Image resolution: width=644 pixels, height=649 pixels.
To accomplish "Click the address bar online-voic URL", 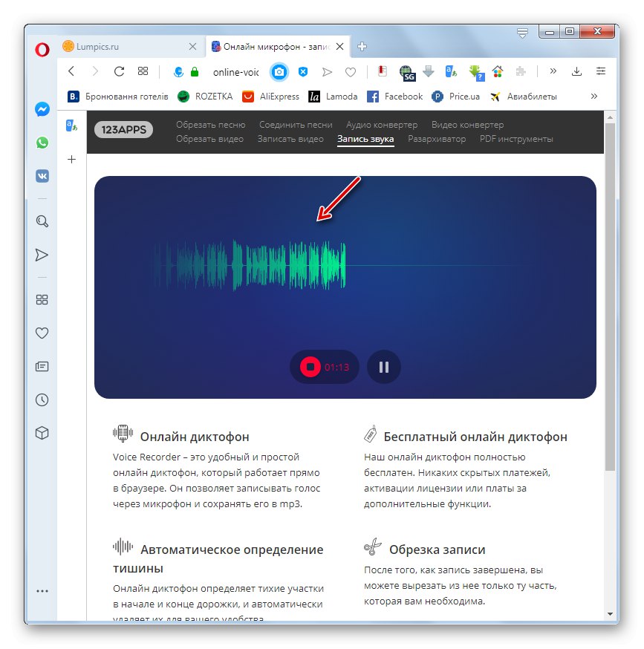I will pos(235,73).
